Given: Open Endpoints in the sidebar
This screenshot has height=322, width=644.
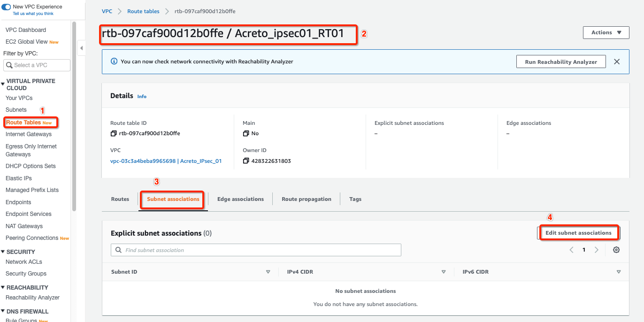Looking at the screenshot, I should tap(18, 202).
